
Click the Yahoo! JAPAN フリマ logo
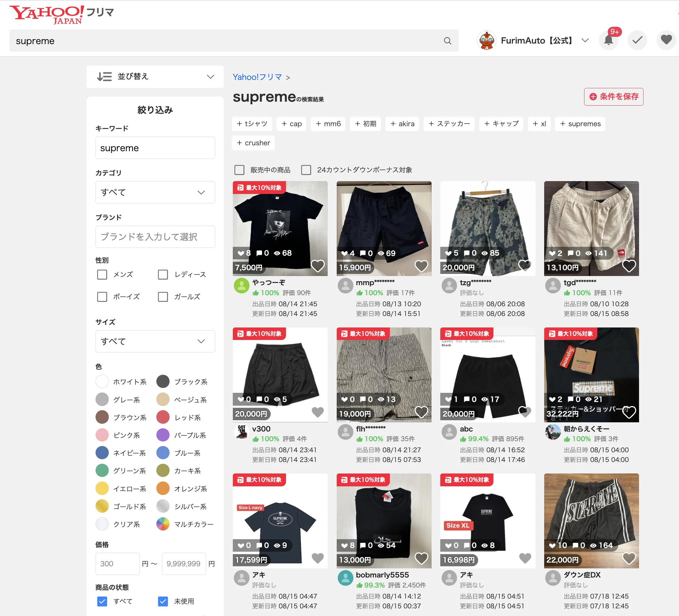tap(62, 15)
